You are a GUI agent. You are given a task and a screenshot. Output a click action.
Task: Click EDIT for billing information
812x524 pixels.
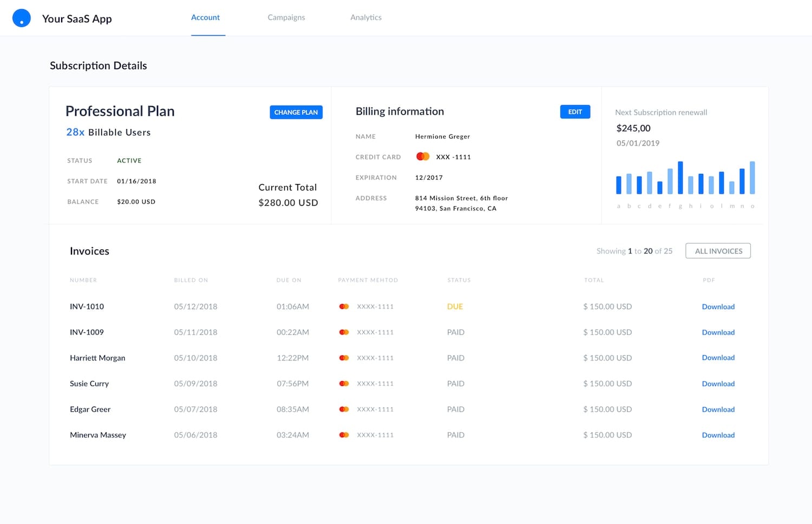tap(575, 112)
